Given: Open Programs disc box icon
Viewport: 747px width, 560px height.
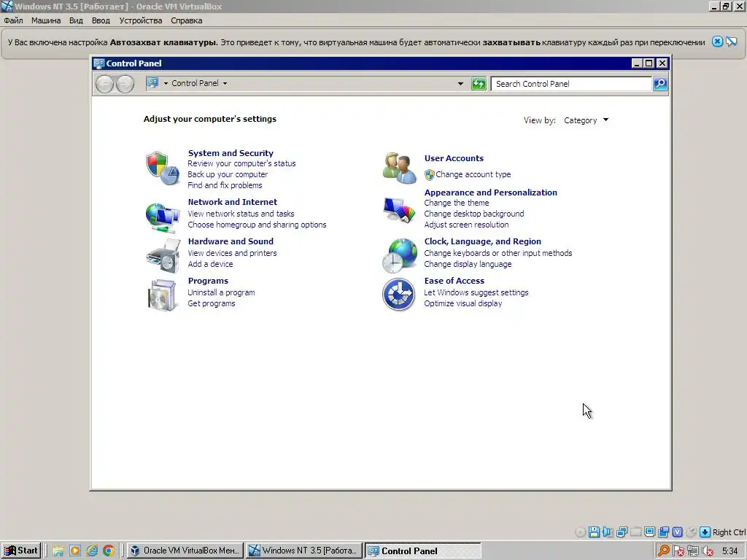Looking at the screenshot, I should (162, 295).
